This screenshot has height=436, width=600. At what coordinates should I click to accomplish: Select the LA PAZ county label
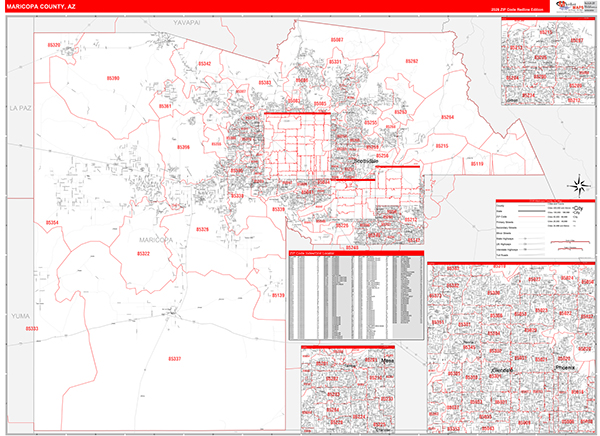click(x=21, y=108)
